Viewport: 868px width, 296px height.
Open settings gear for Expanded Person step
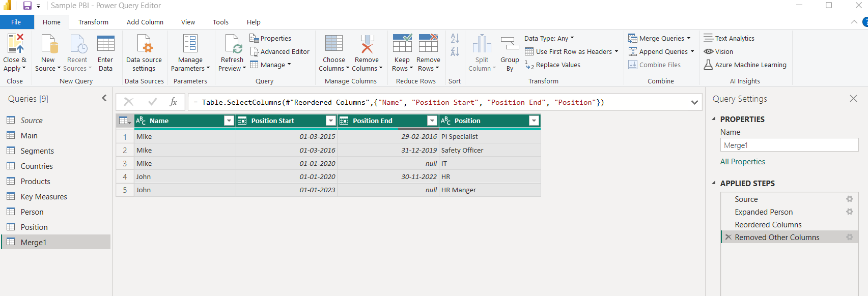click(x=849, y=212)
